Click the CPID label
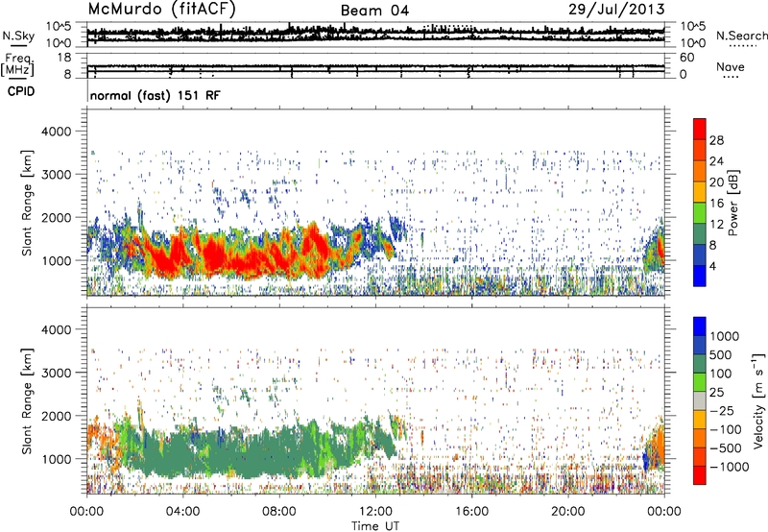 pos(21,91)
